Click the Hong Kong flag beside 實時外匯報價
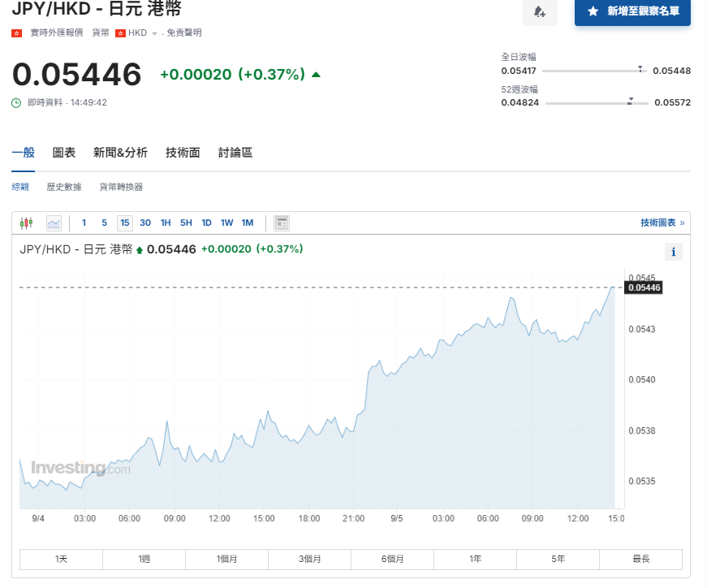The width and height of the screenshot is (707, 588). click(x=15, y=32)
